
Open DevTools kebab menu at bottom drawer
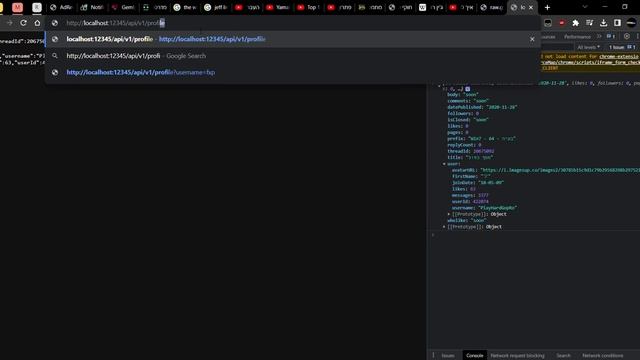tap(433, 355)
